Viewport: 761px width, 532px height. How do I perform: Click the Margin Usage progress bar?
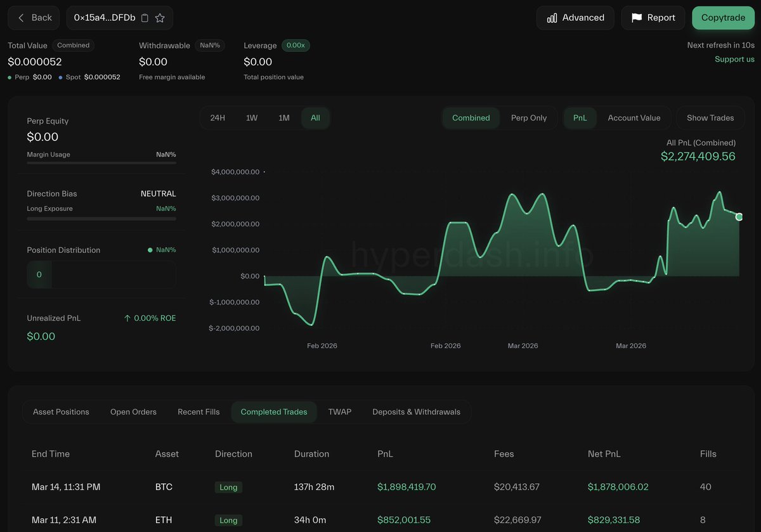point(101,163)
